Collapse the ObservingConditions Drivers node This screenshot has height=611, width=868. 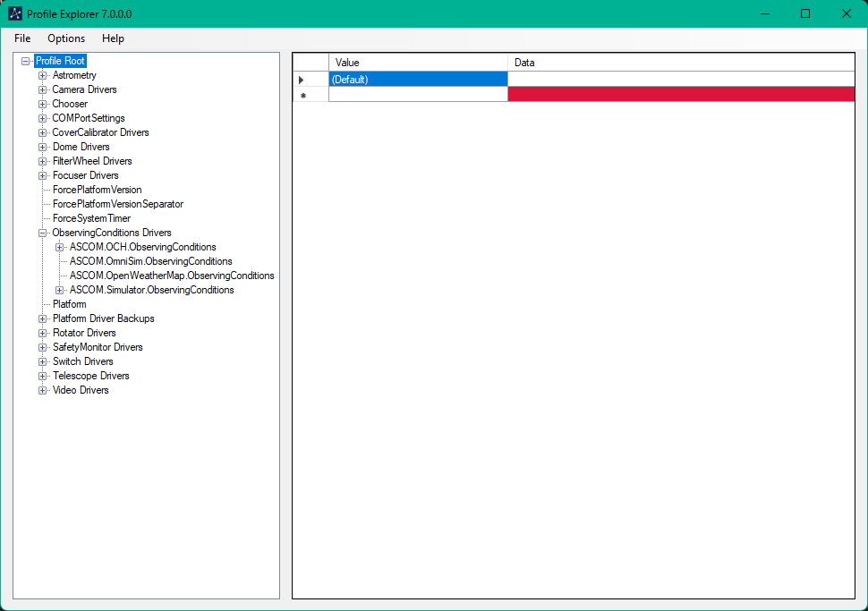coord(42,233)
